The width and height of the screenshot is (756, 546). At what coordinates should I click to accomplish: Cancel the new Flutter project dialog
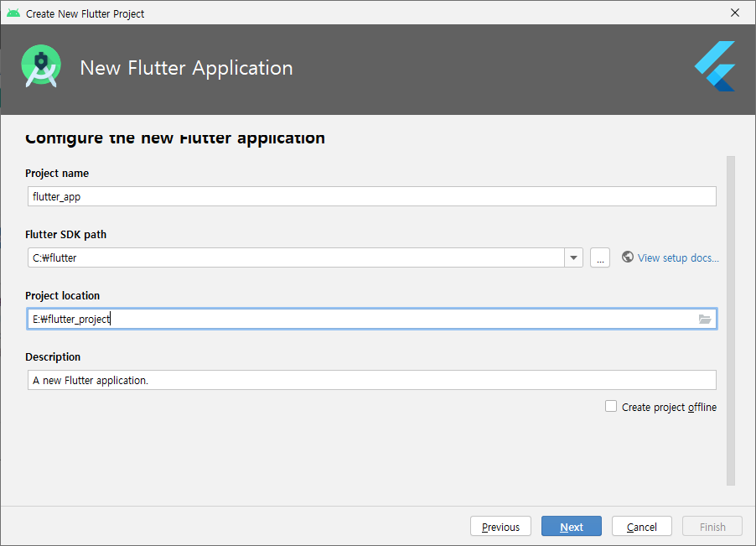[x=642, y=526]
